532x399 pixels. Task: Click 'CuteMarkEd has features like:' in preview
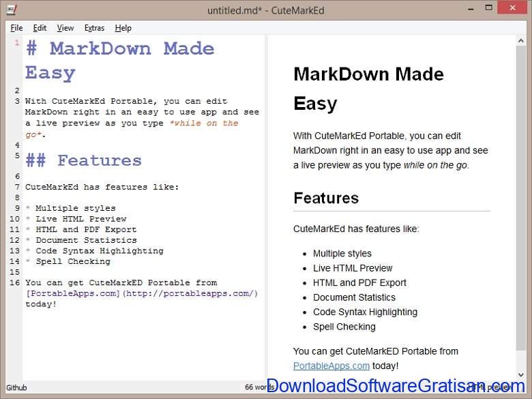pyautogui.click(x=356, y=228)
